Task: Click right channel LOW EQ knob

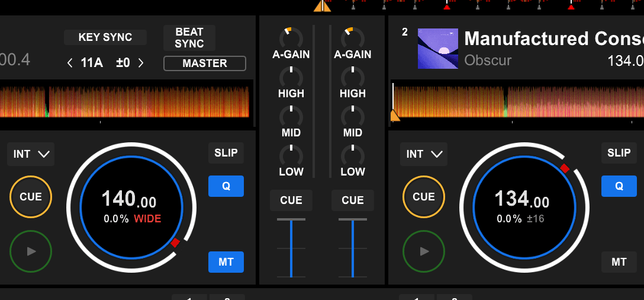Action: (353, 155)
